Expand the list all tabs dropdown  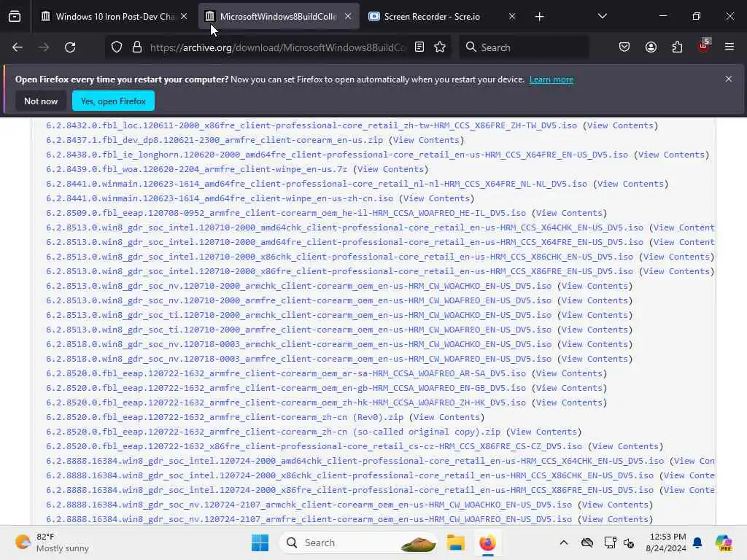[602, 17]
